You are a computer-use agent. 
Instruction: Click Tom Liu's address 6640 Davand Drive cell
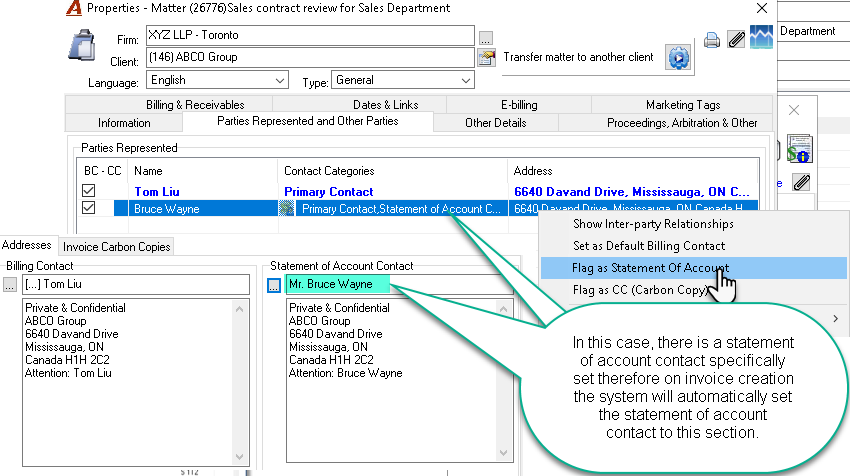[632, 191]
